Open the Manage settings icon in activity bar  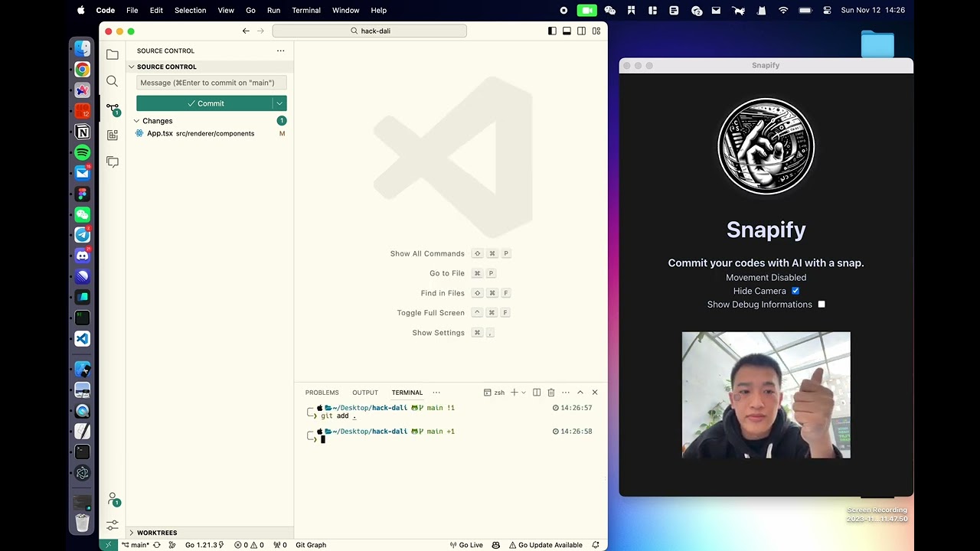pyautogui.click(x=113, y=525)
